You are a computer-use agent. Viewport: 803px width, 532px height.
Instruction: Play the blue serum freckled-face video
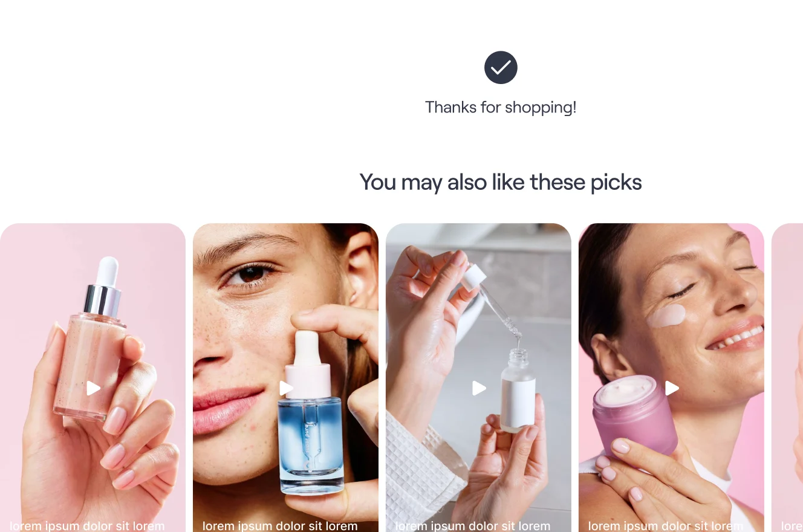(286, 388)
